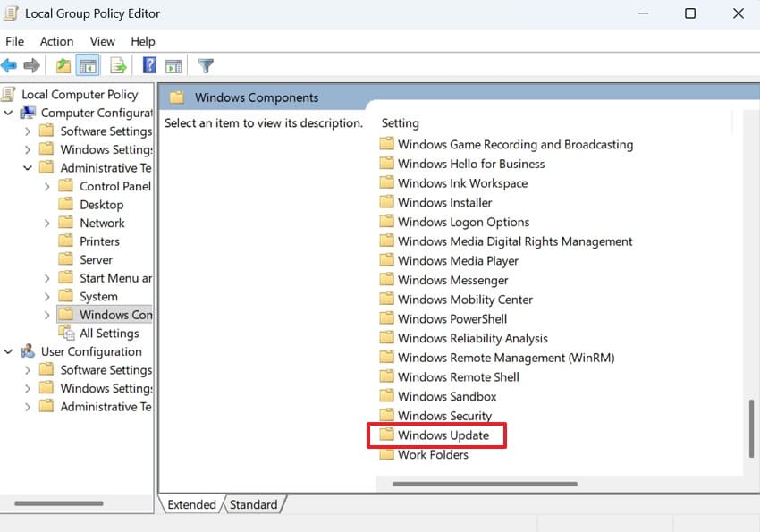
Task: Click the Filter funnel toolbar icon
Action: tap(206, 65)
